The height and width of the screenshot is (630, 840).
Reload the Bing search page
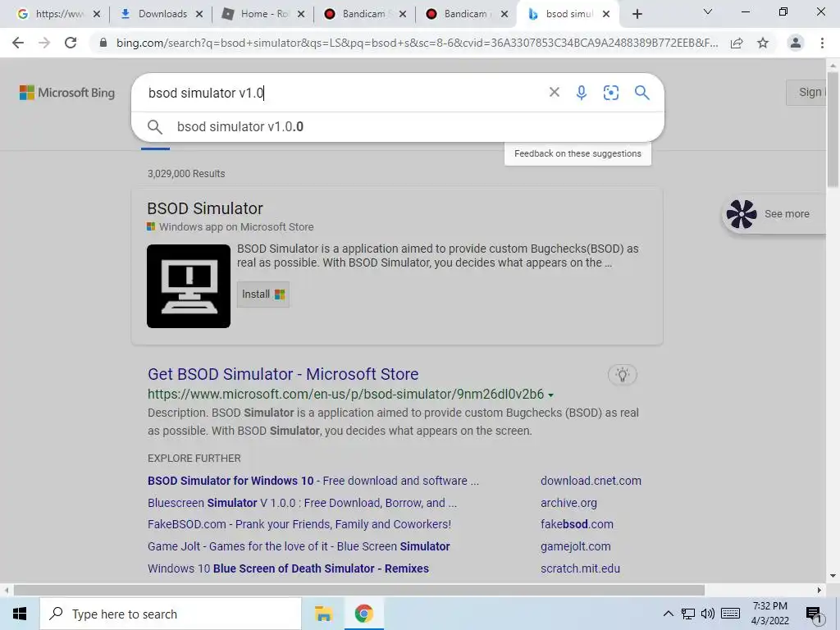(x=71, y=43)
